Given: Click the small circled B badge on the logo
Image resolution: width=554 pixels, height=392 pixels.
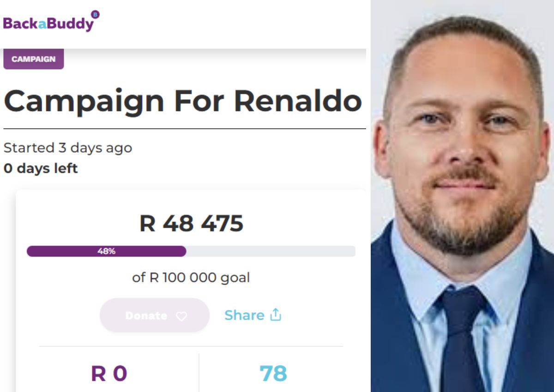Looking at the screenshot, I should (96, 14).
